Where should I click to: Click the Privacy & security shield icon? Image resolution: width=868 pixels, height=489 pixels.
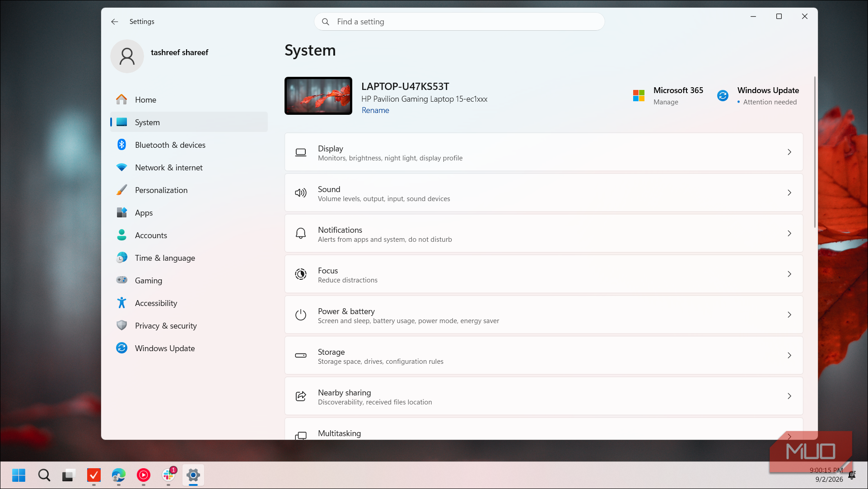tap(121, 325)
